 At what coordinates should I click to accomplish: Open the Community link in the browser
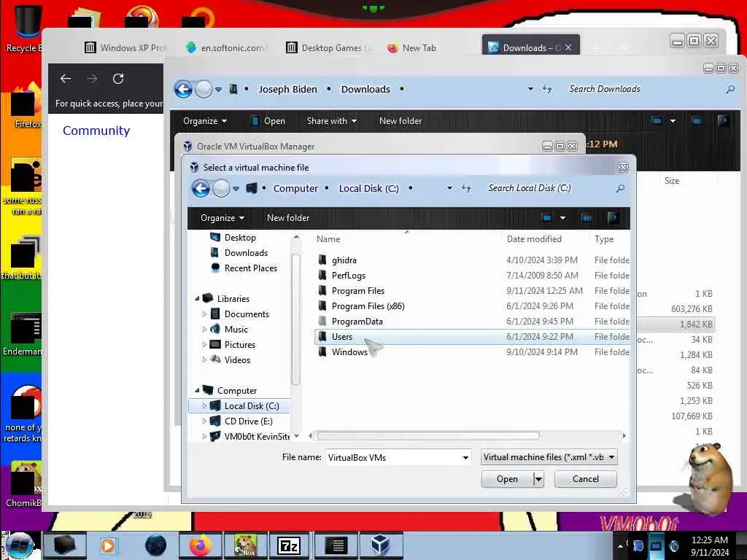[96, 131]
